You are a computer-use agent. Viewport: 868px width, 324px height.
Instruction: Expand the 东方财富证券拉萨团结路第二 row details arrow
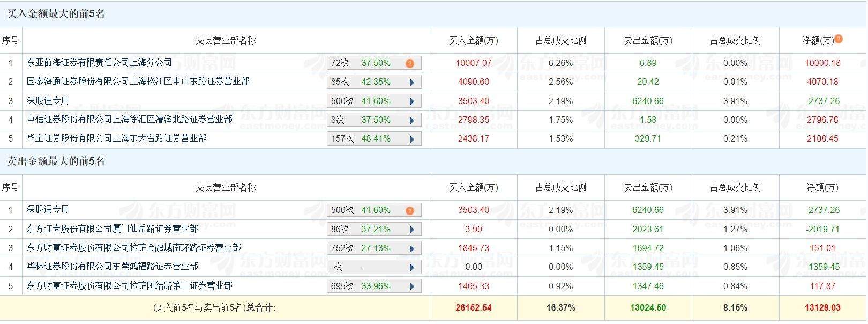(412, 286)
